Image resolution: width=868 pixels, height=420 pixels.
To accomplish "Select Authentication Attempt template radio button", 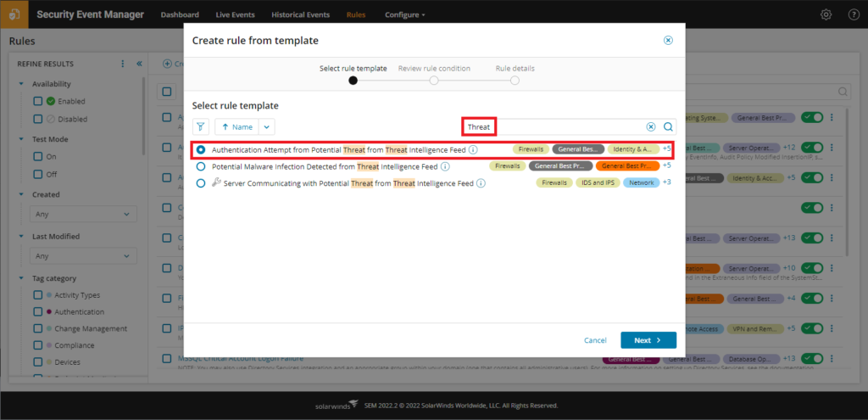I will tap(201, 149).
